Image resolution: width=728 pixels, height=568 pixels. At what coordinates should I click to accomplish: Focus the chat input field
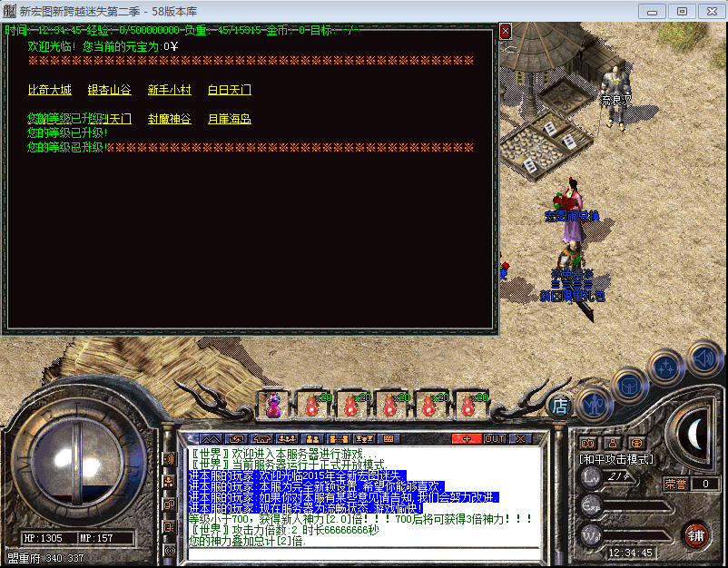pyautogui.click(x=365, y=553)
